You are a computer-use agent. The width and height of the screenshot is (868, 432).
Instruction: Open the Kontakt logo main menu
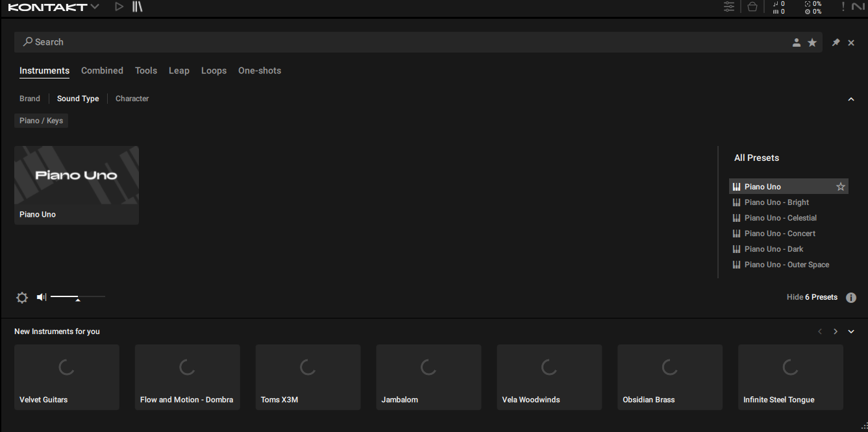point(53,7)
